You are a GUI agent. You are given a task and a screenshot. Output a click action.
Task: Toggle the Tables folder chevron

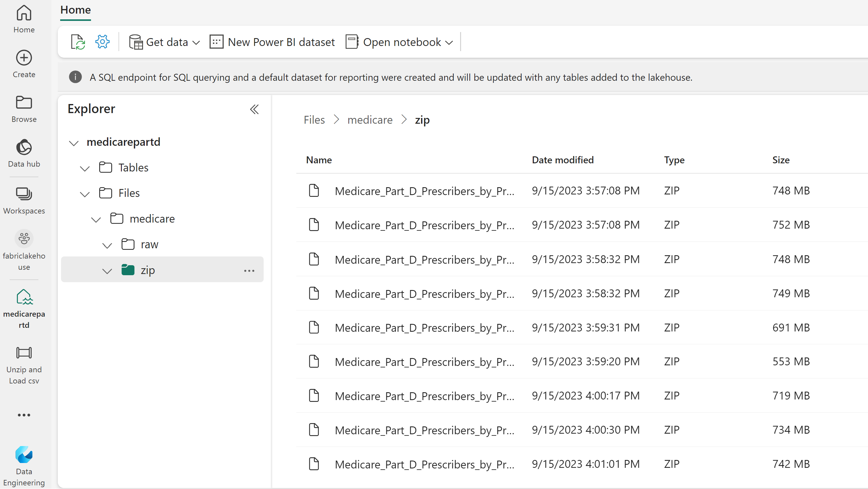click(85, 168)
